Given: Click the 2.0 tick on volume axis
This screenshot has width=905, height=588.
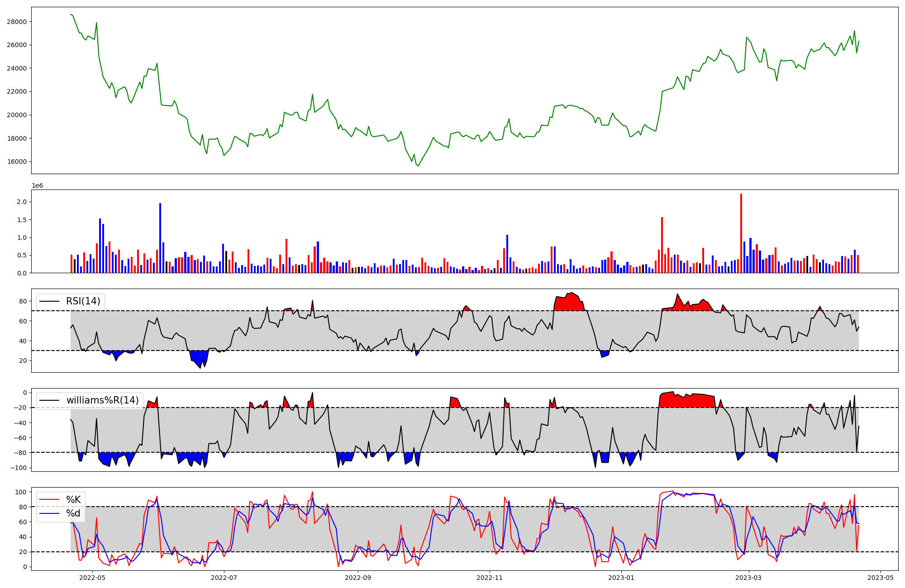Looking at the screenshot, I should pos(22,202).
